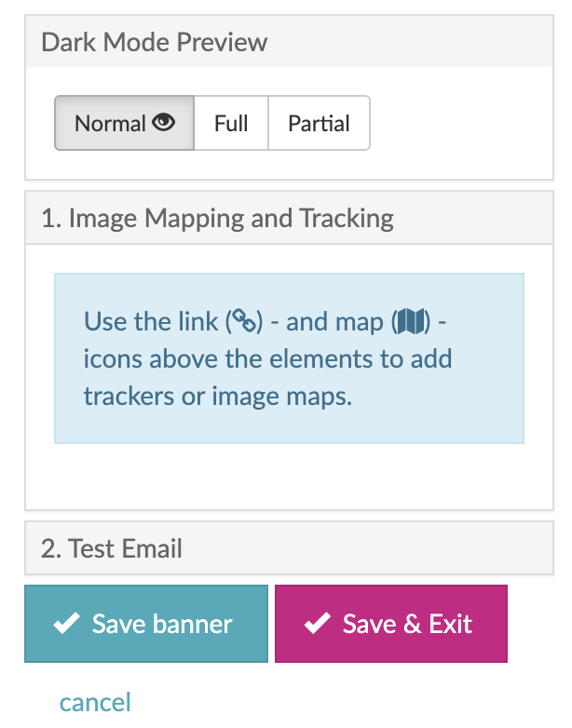Image resolution: width=572 pixels, height=728 pixels.
Task: Switch preview to Partial dark mode
Action: 319,123
